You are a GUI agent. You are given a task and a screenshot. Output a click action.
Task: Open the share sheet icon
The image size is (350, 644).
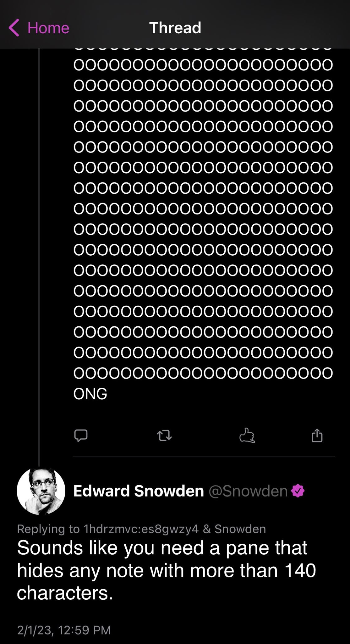click(317, 436)
